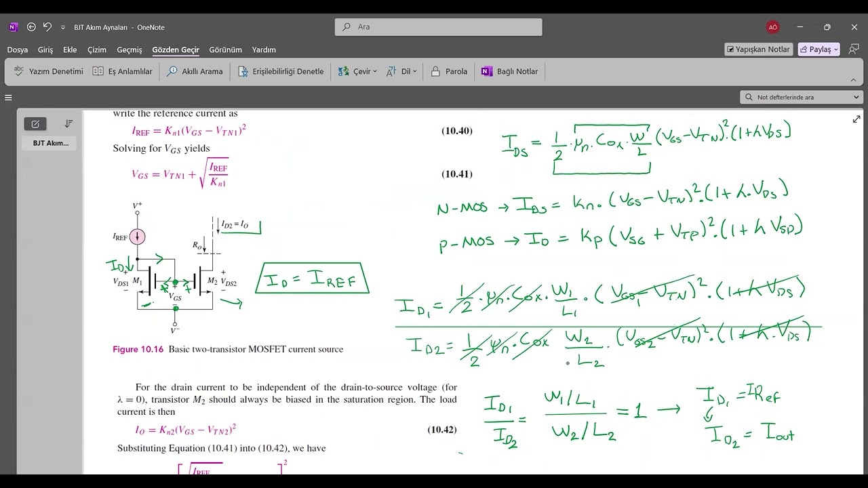This screenshot has width=868, height=488.
Task: Run Yazım Denetimi spell check
Action: point(48,71)
